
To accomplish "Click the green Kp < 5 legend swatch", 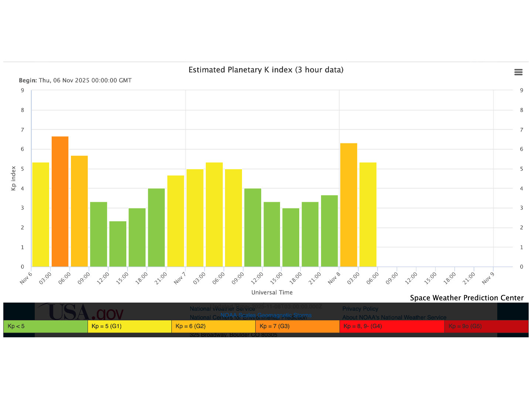I will click(x=45, y=326).
